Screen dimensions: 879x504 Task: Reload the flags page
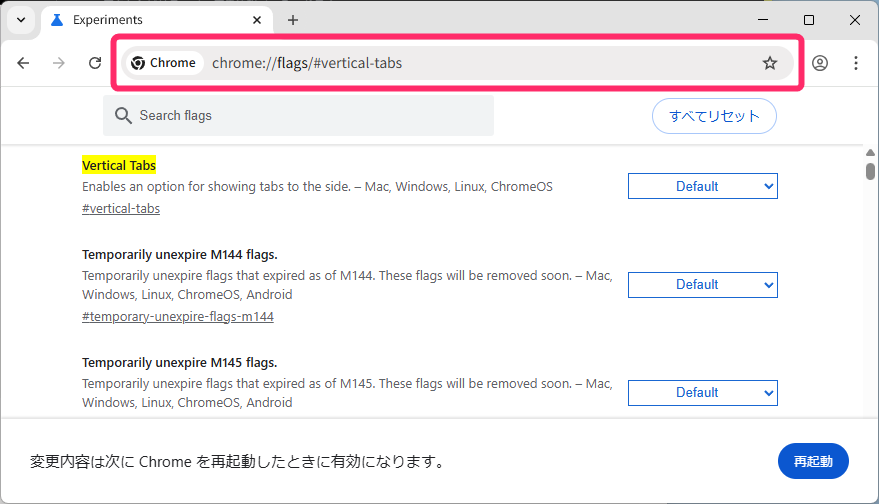95,63
